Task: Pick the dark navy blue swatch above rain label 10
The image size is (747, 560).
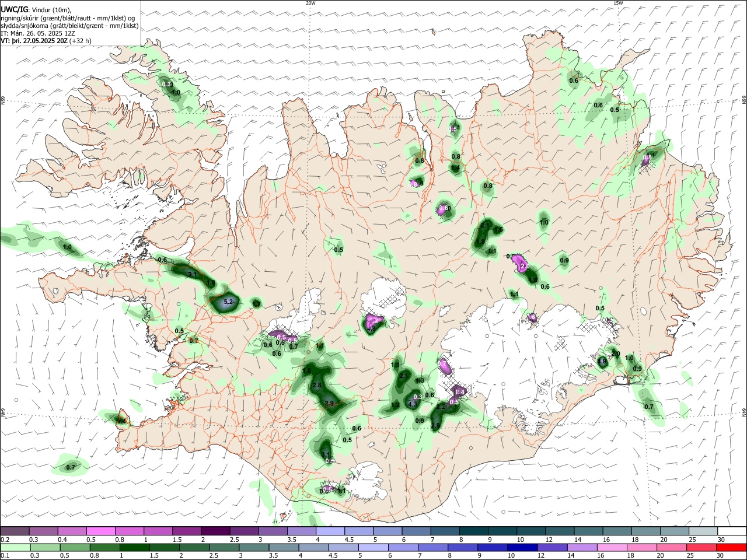Action: coord(522,547)
